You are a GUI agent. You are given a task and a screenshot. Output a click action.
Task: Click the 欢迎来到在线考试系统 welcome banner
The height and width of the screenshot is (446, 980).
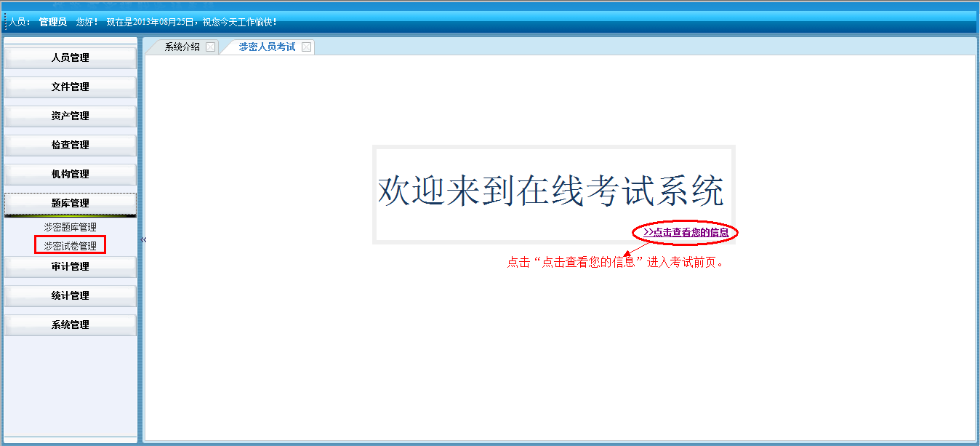pos(551,192)
